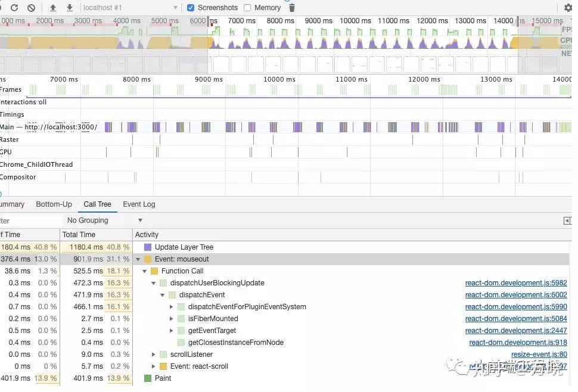Image resolution: width=578 pixels, height=392 pixels.
Task: Click the GPU track label
Action: (x=6, y=152)
